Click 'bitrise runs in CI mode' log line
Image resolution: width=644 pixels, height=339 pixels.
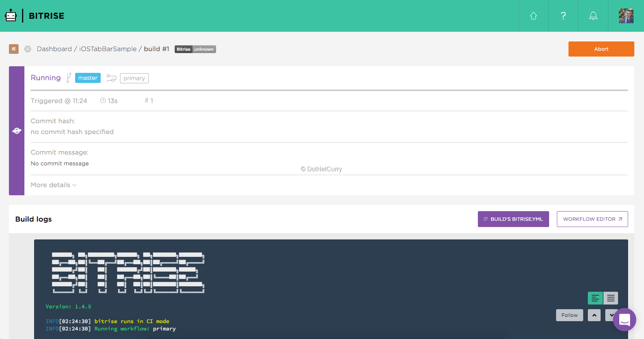point(132,321)
